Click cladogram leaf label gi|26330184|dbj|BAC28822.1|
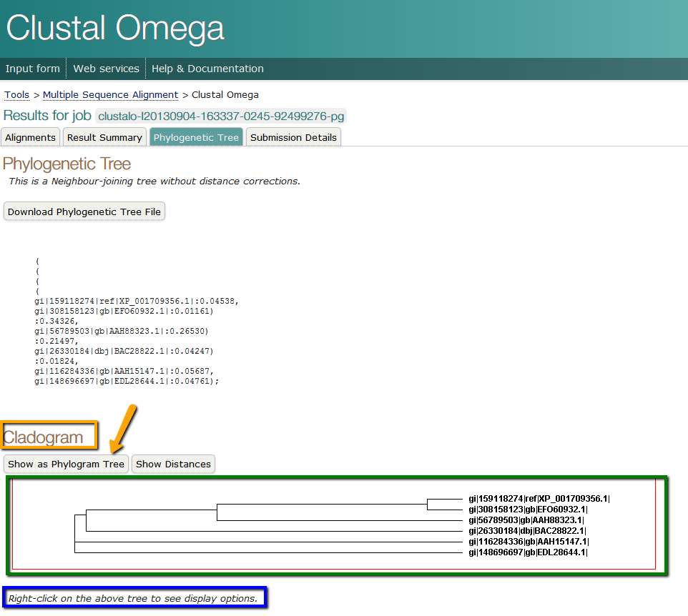This screenshot has height=616, width=688. coord(527,531)
